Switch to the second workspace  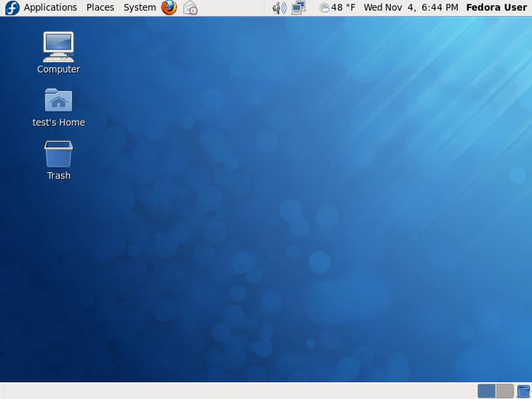[x=505, y=391]
